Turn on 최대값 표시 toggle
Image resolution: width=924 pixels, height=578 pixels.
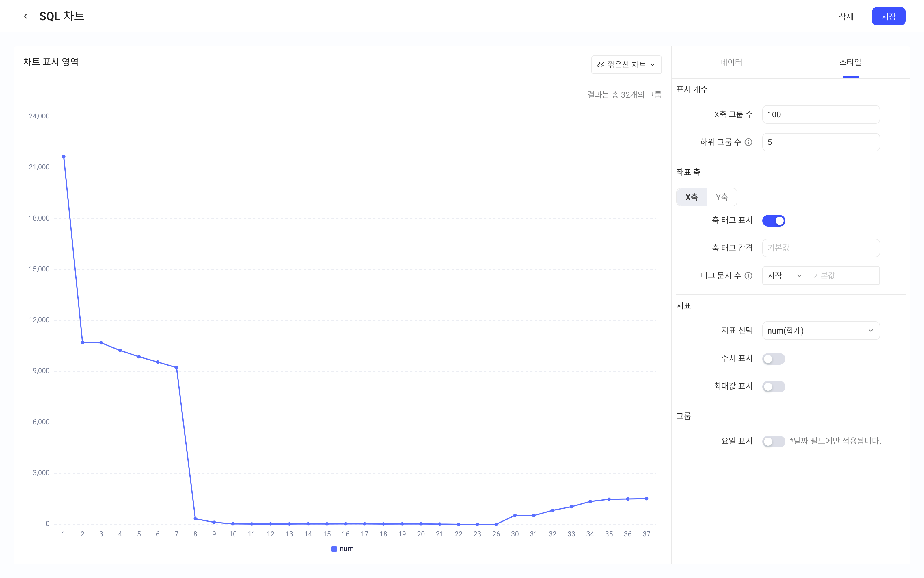774,386
